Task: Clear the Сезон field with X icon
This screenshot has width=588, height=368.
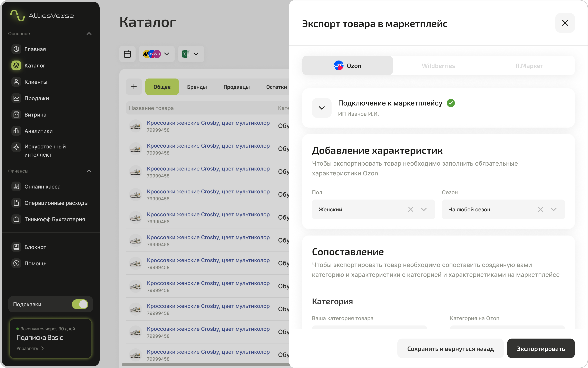Action: (x=540, y=209)
